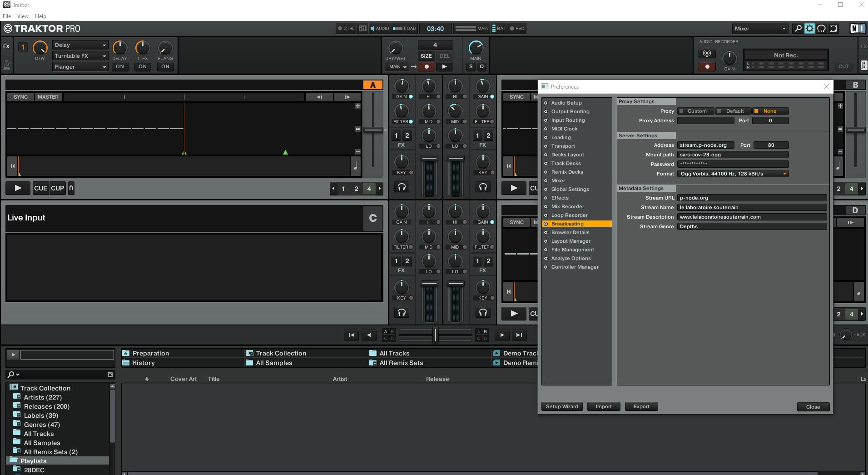The height and width of the screenshot is (475, 868).
Task: Expand the Turntable FX effect dropdown
Action: [80, 56]
